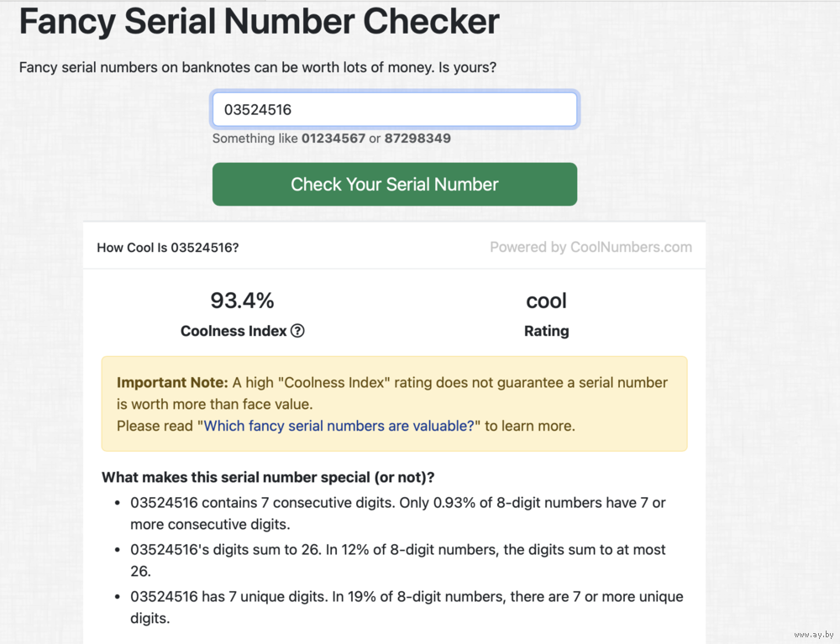Click the Powered by CoolNumbers.com text
The image size is (840, 644).
pos(591,247)
